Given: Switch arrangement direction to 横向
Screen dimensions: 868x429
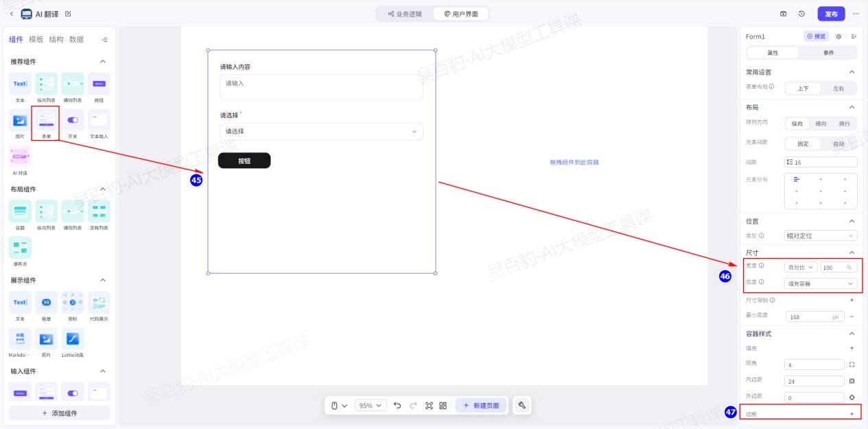Looking at the screenshot, I should (821, 124).
